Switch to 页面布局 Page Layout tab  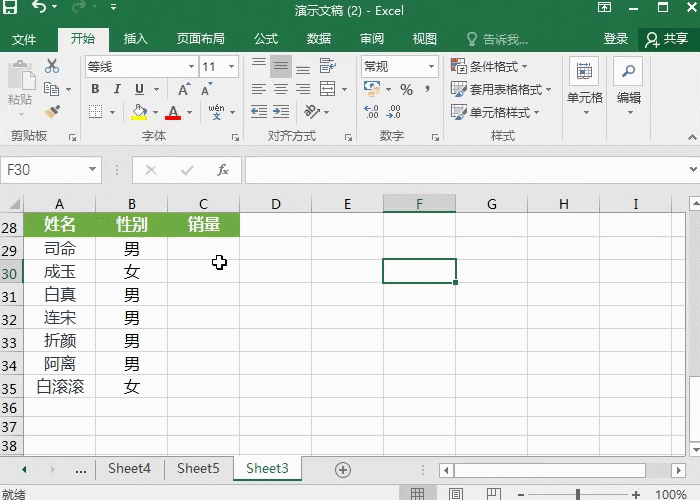pyautogui.click(x=200, y=39)
